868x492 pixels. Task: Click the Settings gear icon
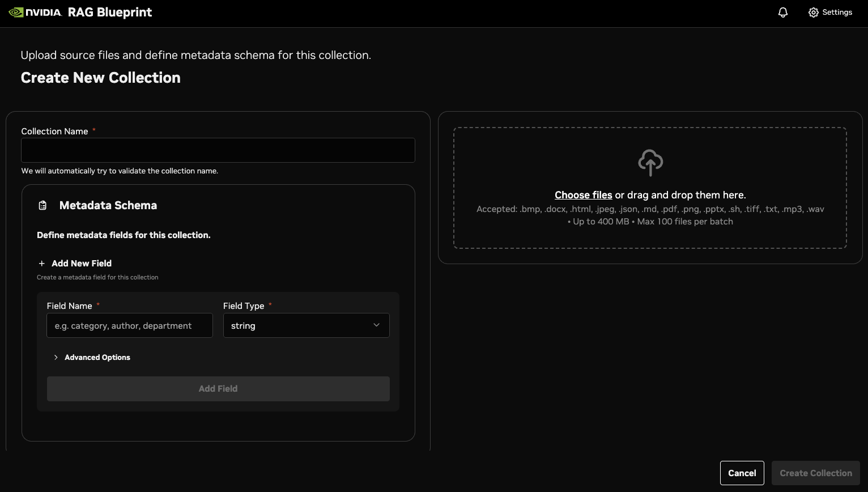click(x=814, y=12)
